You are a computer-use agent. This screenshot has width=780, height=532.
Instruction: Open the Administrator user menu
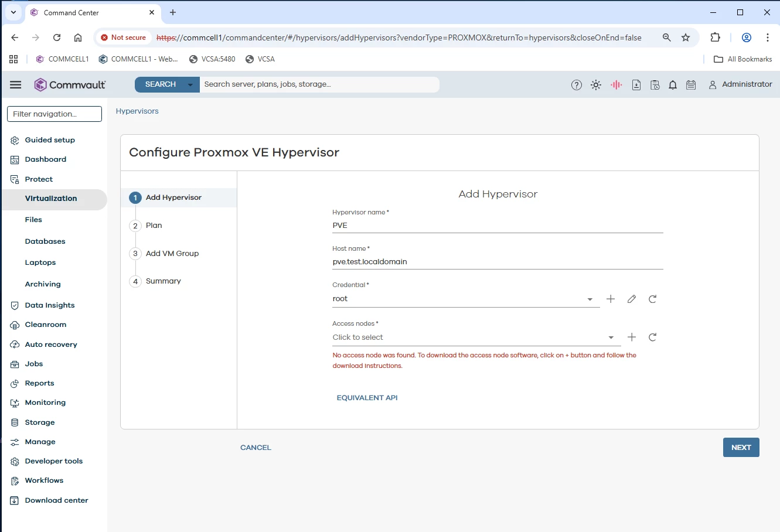(740, 85)
